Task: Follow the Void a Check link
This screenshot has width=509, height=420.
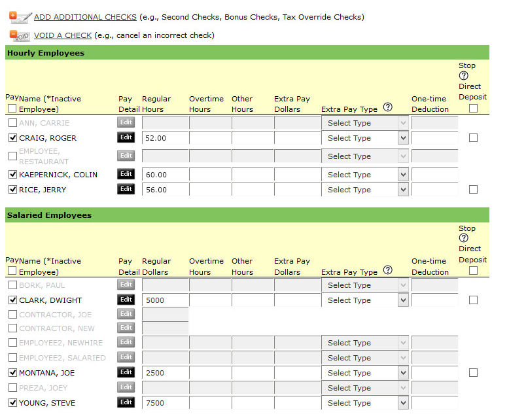Action: (x=63, y=35)
